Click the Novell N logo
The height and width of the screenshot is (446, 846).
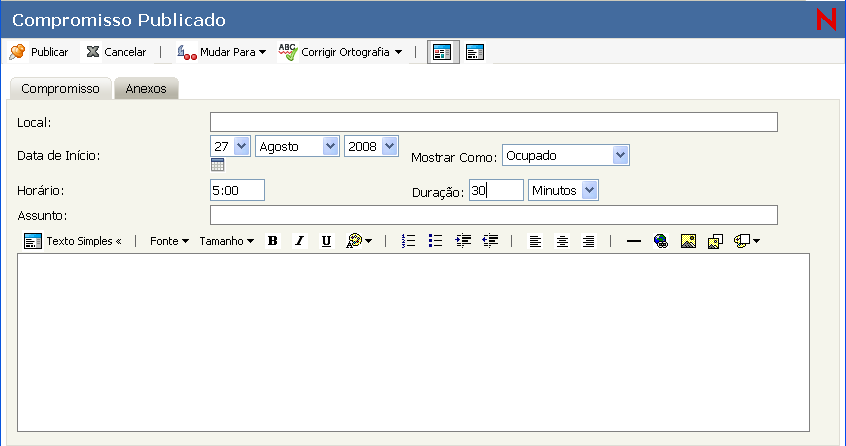[826, 19]
